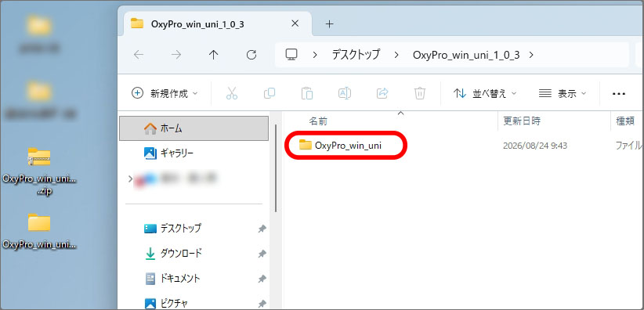Click the Rename icon in toolbar
644x310 pixels.
coord(344,94)
